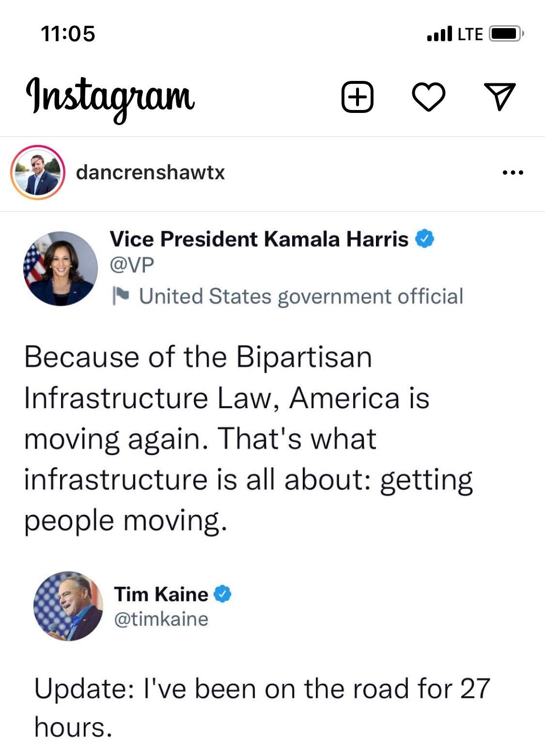The image size is (545, 756).
Task: Tap the new post plus icon
Action: click(x=358, y=97)
